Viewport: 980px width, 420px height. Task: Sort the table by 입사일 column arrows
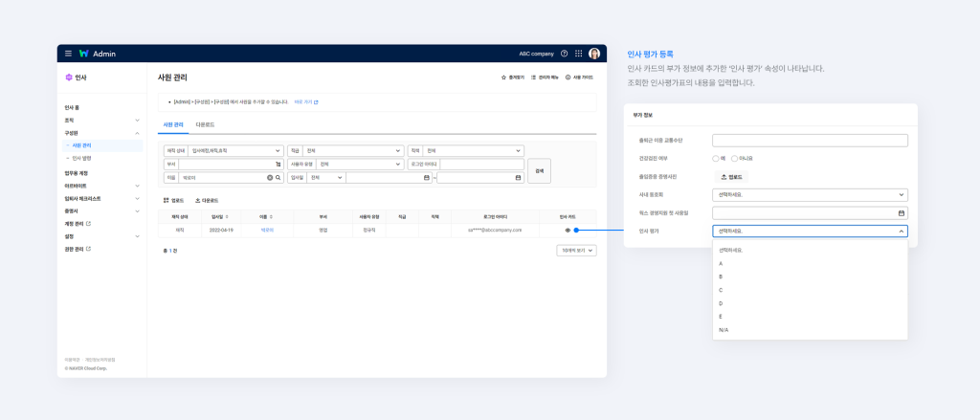(x=226, y=217)
